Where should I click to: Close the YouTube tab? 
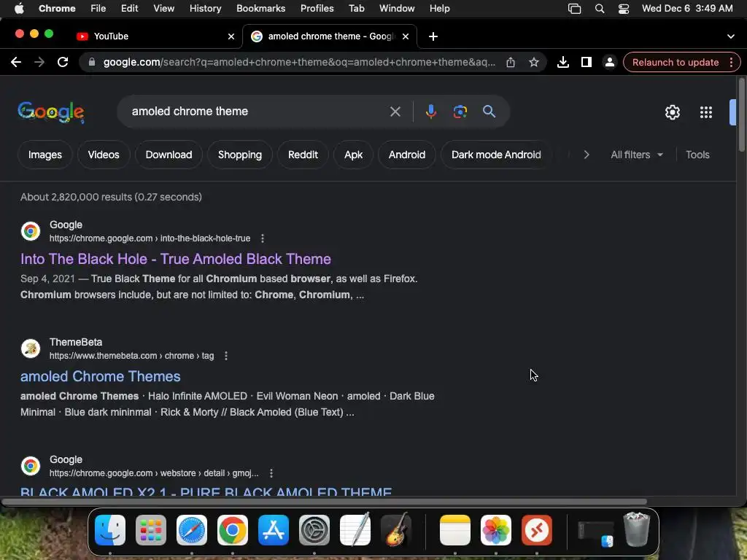pos(231,36)
